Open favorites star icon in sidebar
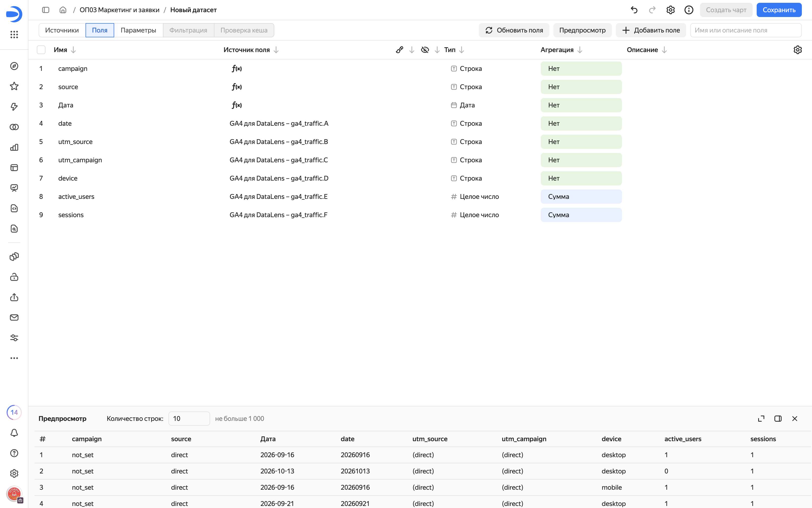812x508 pixels. point(14,86)
